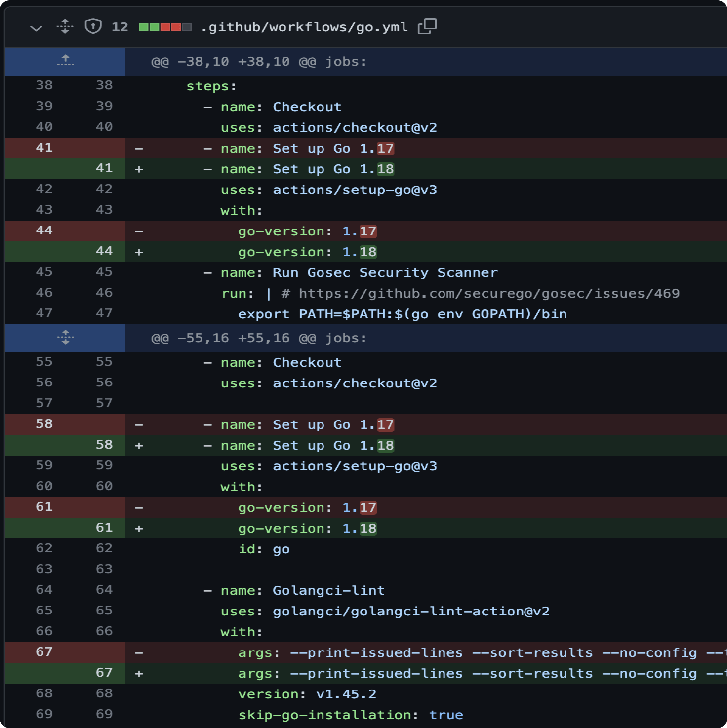Screen dimensions: 727x728
Task: Click removed line number 58
Action: point(44,424)
